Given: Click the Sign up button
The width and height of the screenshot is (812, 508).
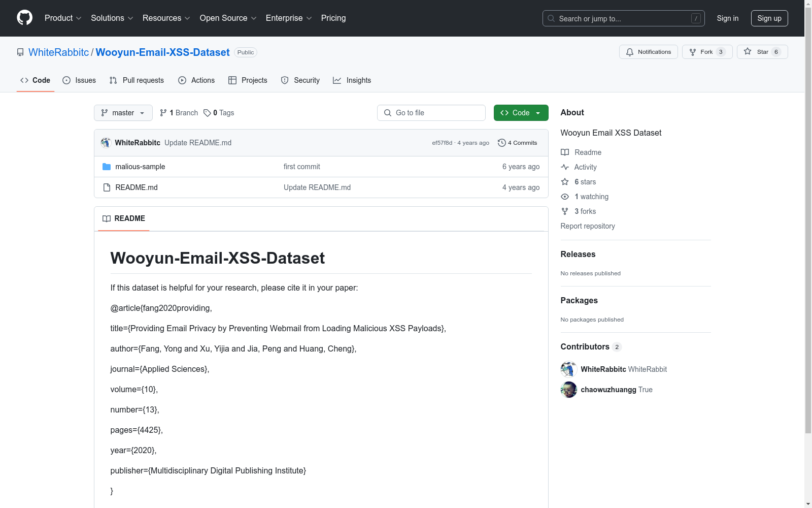Looking at the screenshot, I should pos(769,18).
